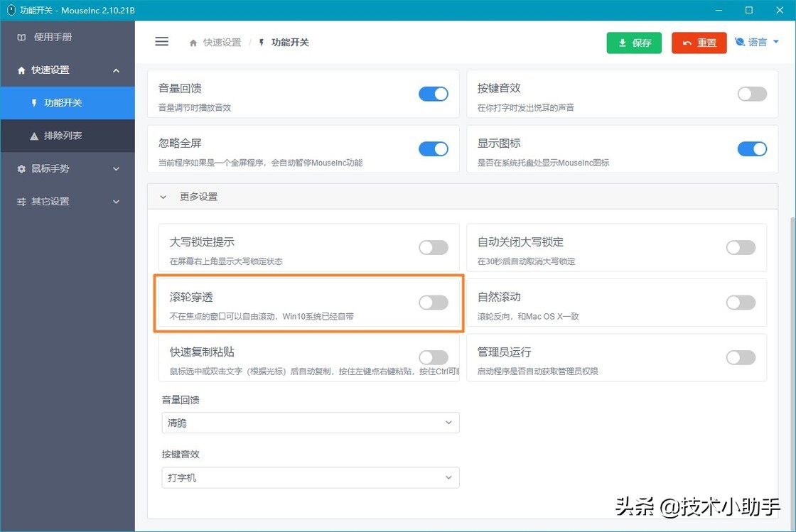Click the 重置 reset button
Viewport: 796px width, 532px height.
[699, 43]
